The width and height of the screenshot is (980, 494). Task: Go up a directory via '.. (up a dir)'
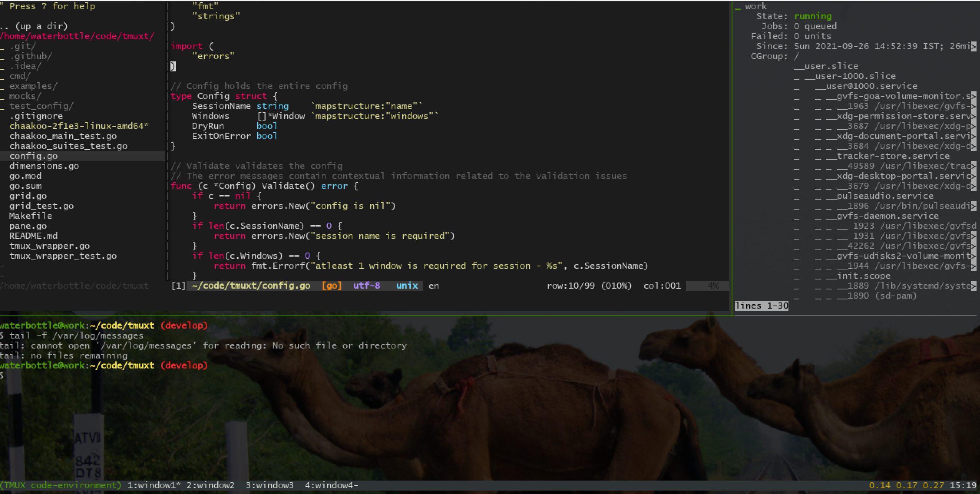point(34,26)
